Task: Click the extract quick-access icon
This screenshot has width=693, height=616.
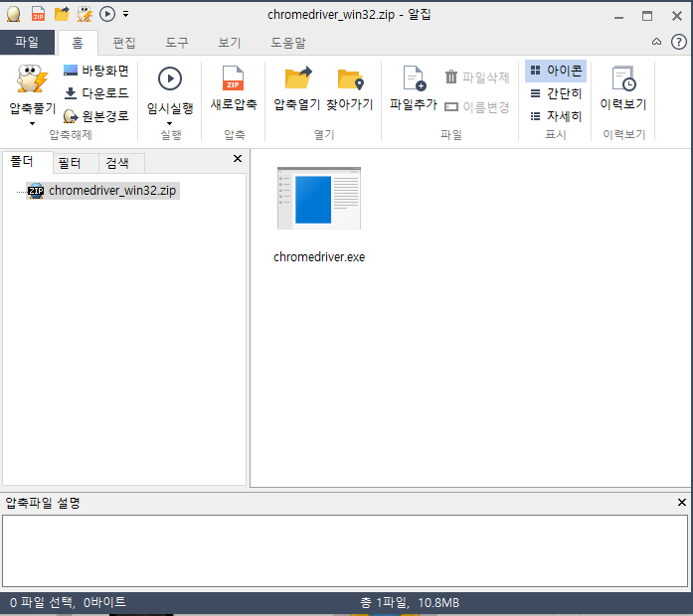Action: pos(85,14)
